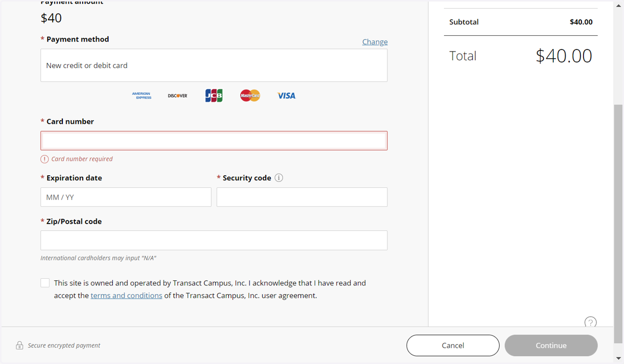Click the Visa card logo
The image size is (624, 364).
[286, 96]
